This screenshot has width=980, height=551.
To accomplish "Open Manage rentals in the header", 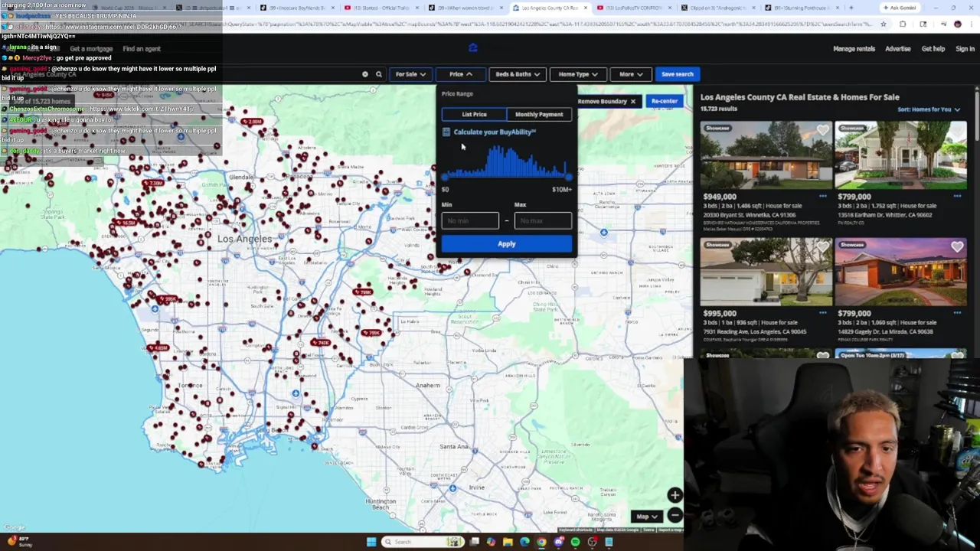I will tap(854, 49).
